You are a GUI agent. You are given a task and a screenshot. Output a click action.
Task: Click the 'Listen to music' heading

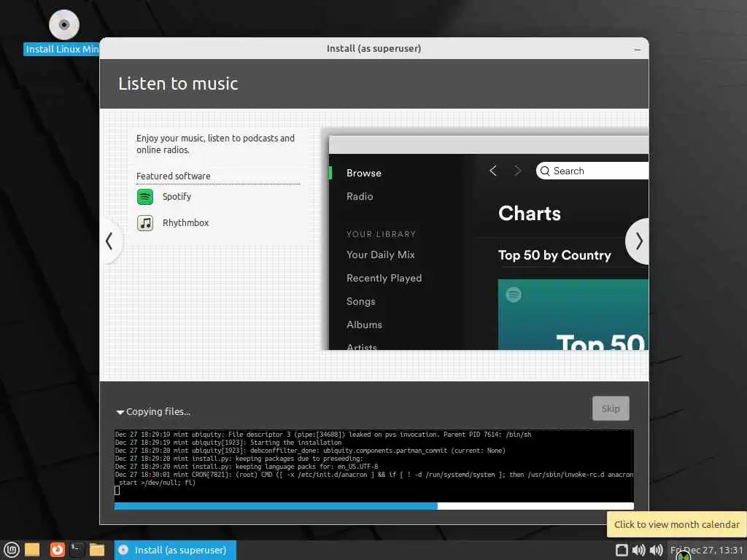coord(178,84)
